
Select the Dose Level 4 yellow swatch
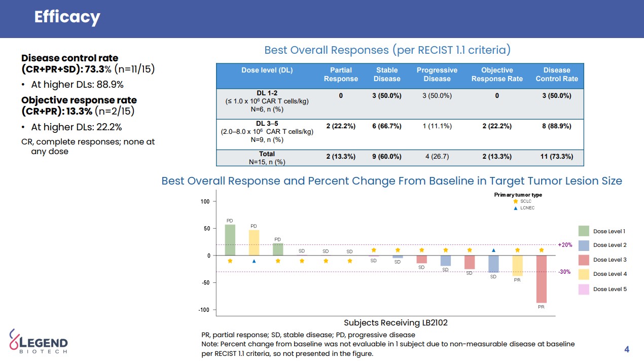click(x=584, y=274)
